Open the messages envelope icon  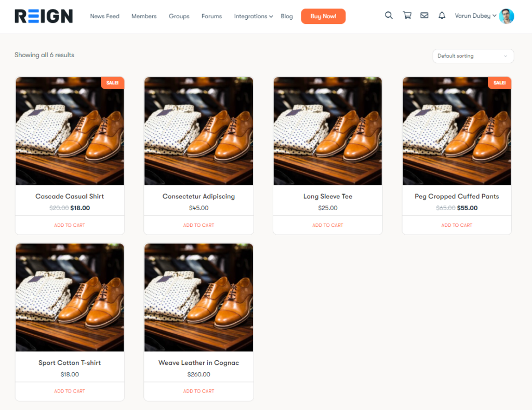tap(424, 16)
